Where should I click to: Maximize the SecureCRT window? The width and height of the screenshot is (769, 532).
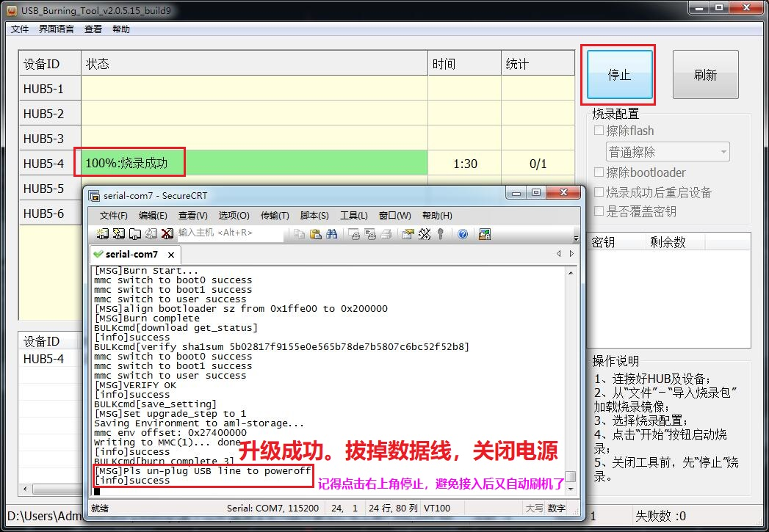click(x=536, y=192)
